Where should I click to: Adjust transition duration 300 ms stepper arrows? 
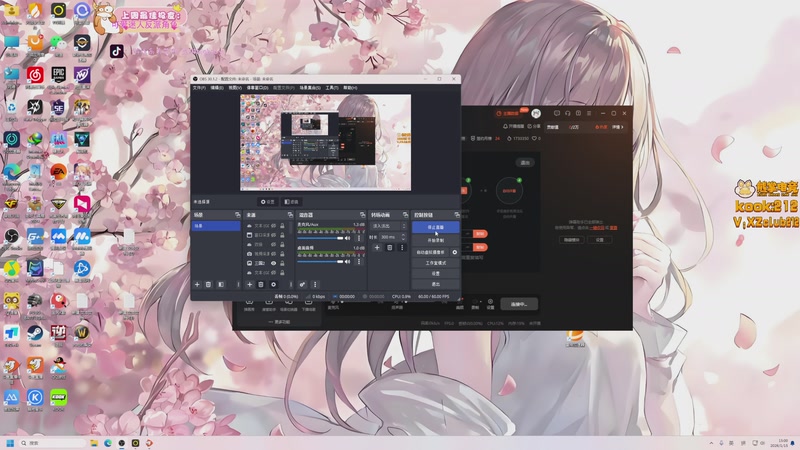click(x=403, y=237)
